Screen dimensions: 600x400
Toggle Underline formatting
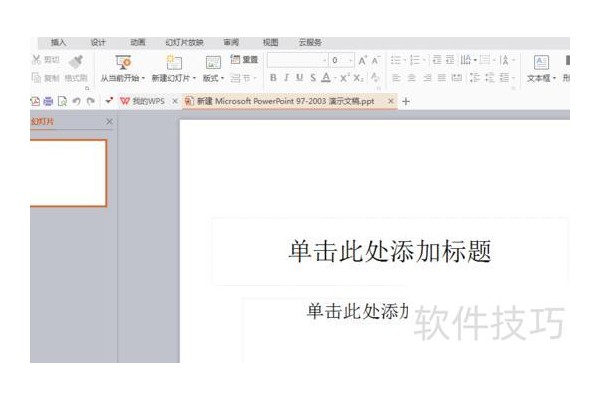coord(300,78)
